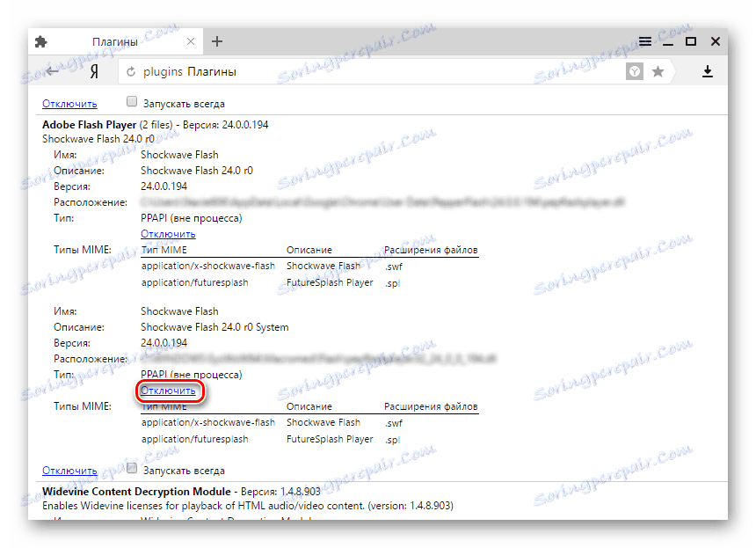756x548 pixels.
Task: Click the first application/futuresplash MIME entry
Action: pos(195,282)
